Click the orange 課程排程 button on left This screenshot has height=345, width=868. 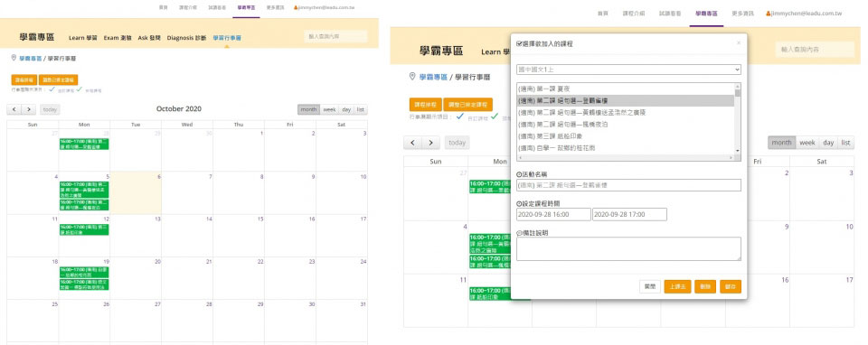coord(24,79)
